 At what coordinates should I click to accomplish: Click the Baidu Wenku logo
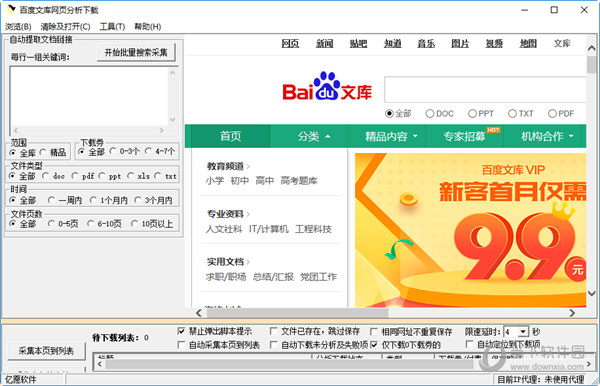click(327, 86)
